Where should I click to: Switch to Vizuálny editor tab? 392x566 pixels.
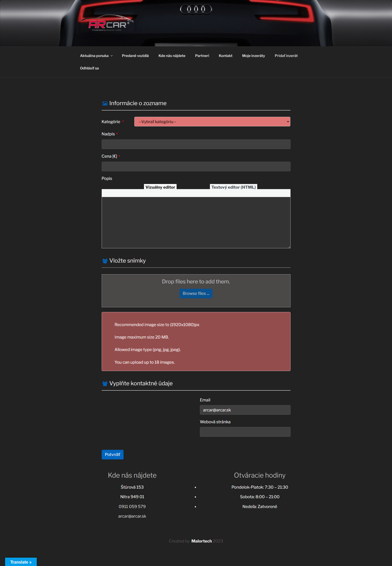pyautogui.click(x=160, y=187)
